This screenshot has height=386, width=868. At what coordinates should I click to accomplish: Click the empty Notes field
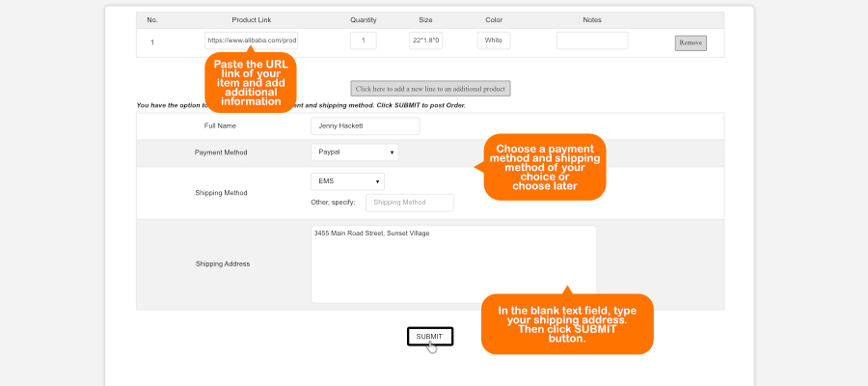tap(592, 41)
